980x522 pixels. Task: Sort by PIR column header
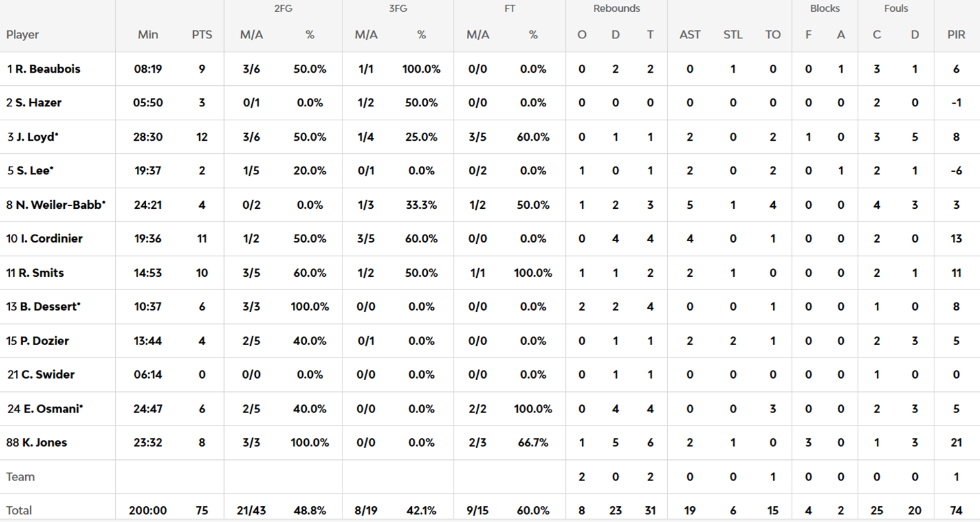[x=956, y=35]
